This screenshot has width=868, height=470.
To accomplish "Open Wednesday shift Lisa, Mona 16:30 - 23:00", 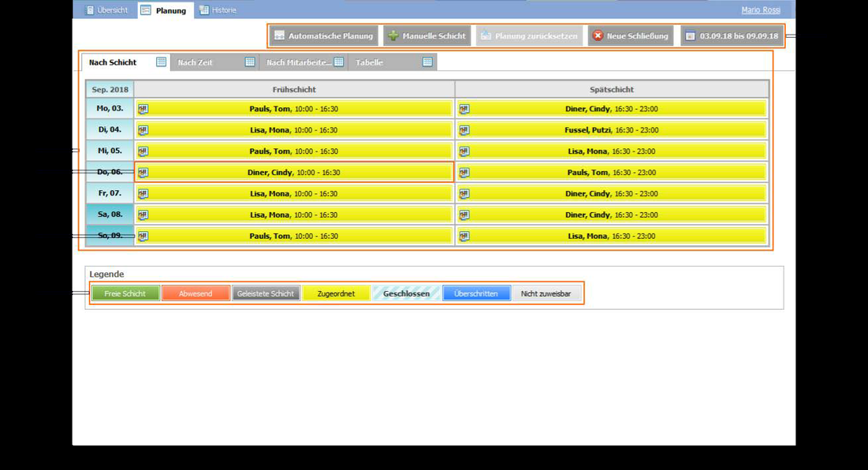I will click(x=612, y=151).
